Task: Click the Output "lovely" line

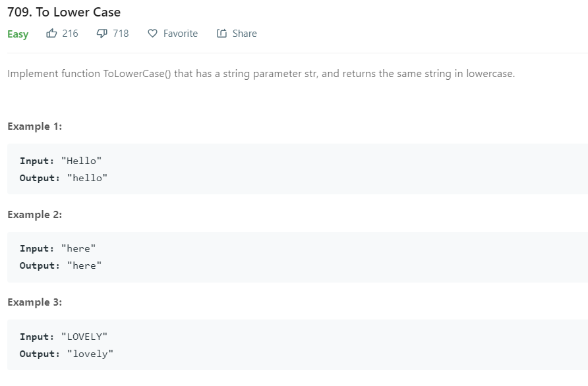Action: [x=67, y=354]
